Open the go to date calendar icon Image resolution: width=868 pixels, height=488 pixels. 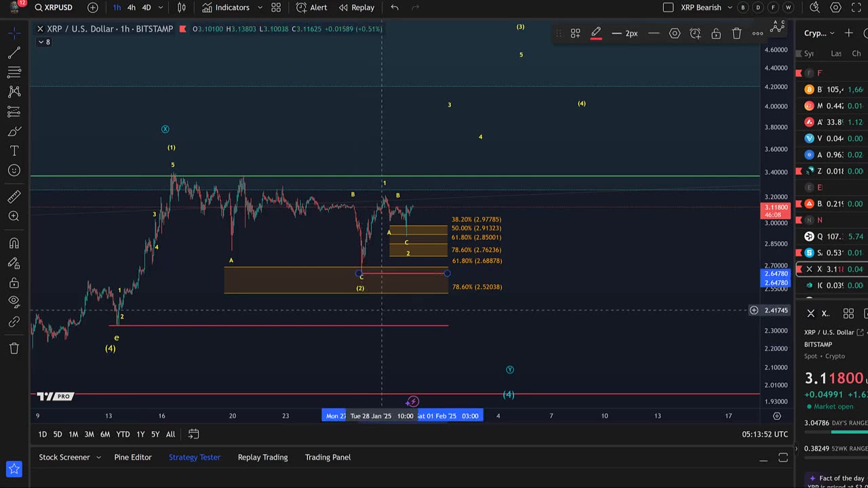[193, 434]
